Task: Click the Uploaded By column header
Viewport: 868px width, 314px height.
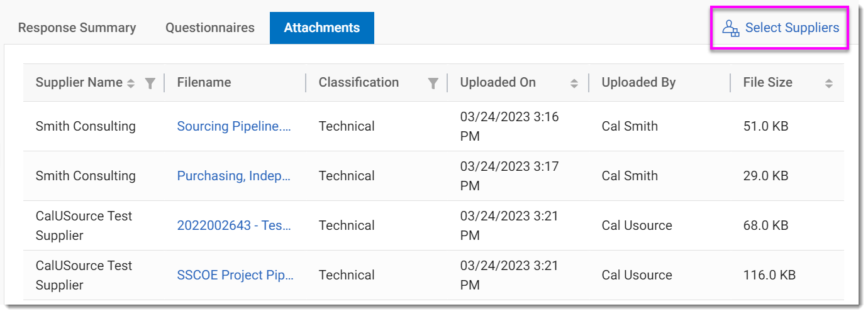Action: point(638,82)
